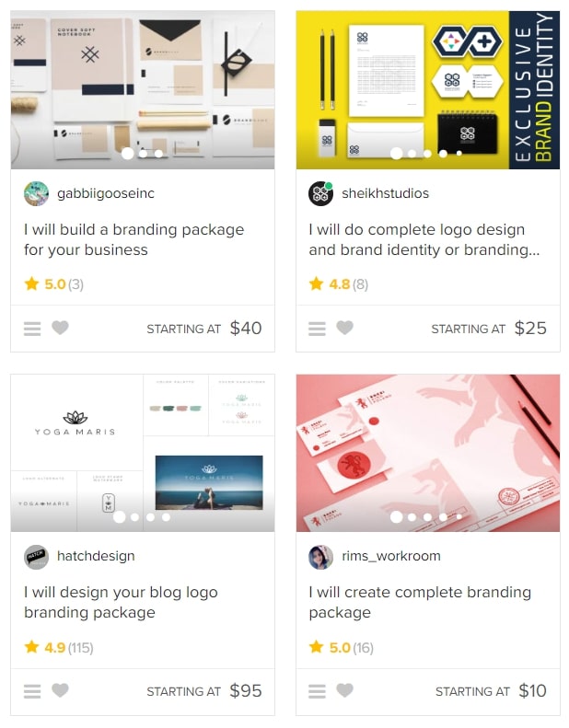Screen dimensions: 569x728
Task: Click heart icon on rims_workroom gig
Action: coord(344,690)
